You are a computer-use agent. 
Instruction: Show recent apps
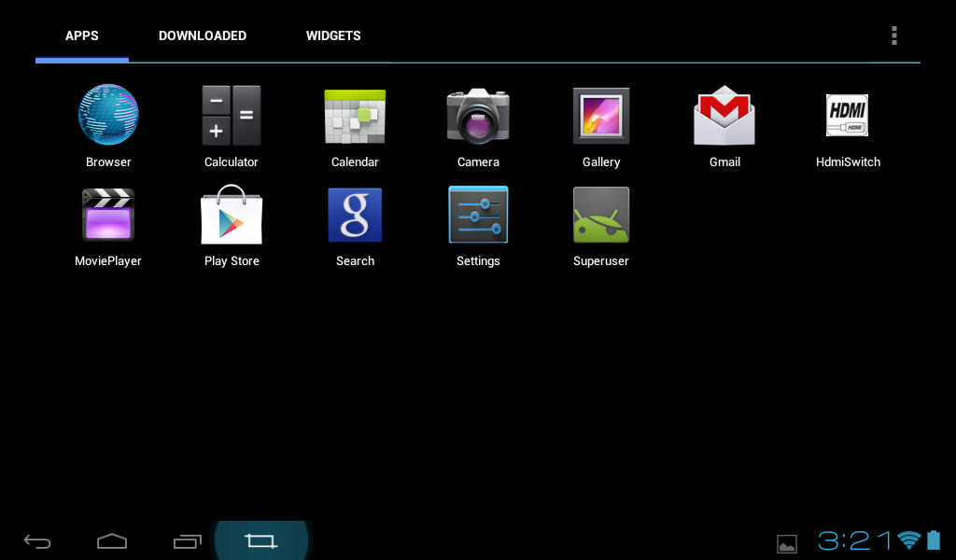pos(187,541)
